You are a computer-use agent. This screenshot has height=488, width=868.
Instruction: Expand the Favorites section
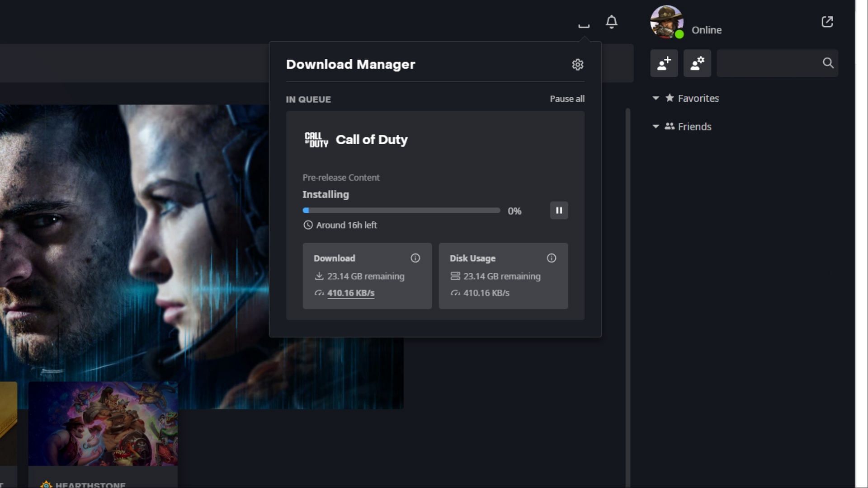(x=656, y=98)
